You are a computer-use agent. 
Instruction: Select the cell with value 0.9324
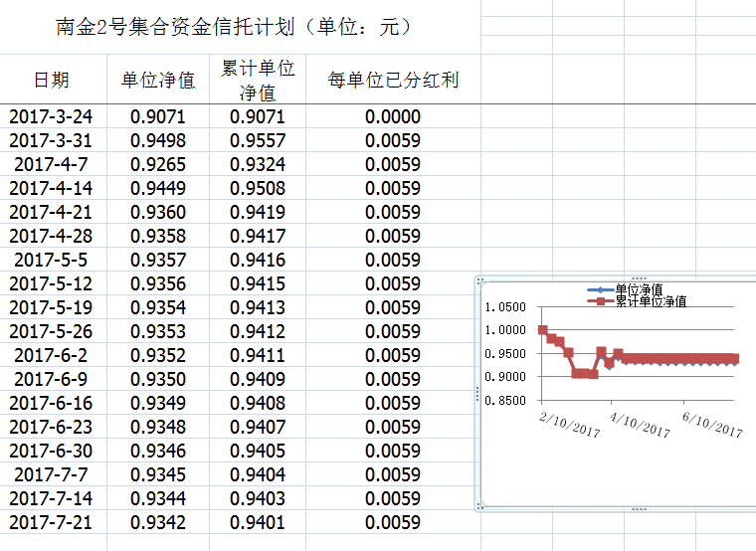click(x=258, y=164)
